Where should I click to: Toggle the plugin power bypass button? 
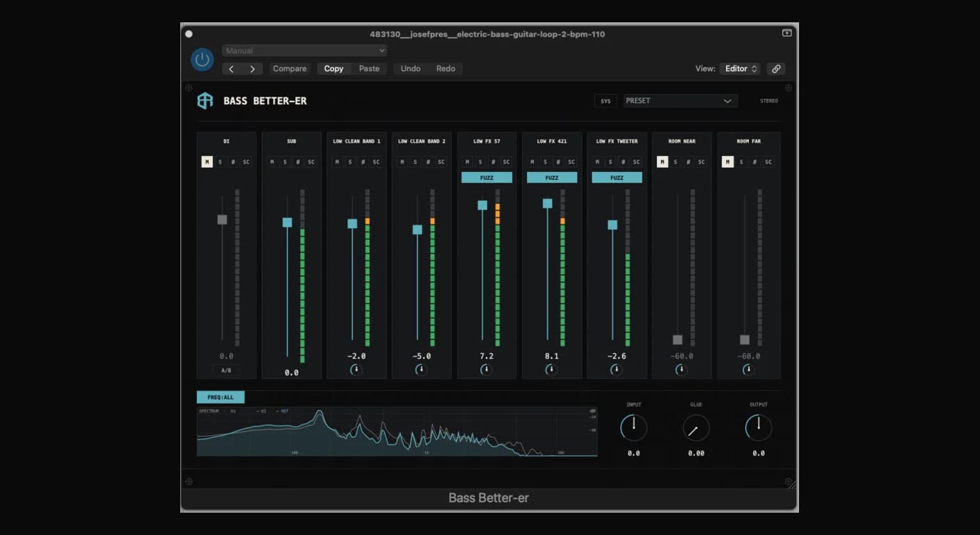tap(203, 59)
